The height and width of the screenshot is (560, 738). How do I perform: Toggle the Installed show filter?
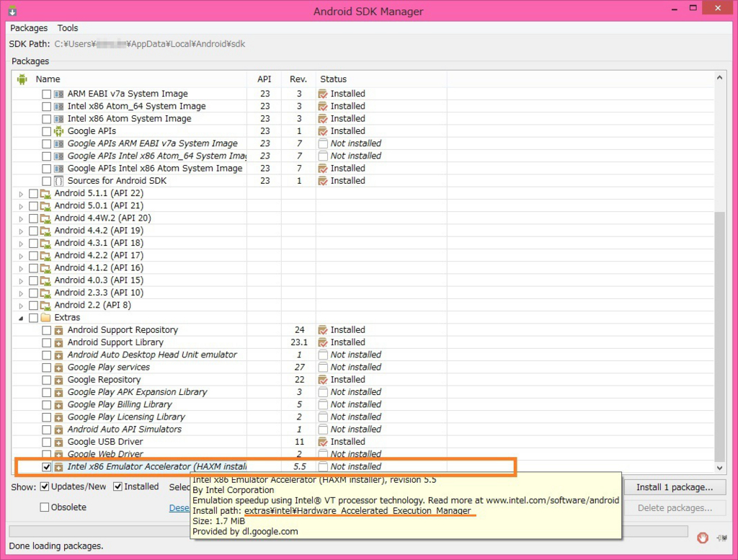pos(117,486)
